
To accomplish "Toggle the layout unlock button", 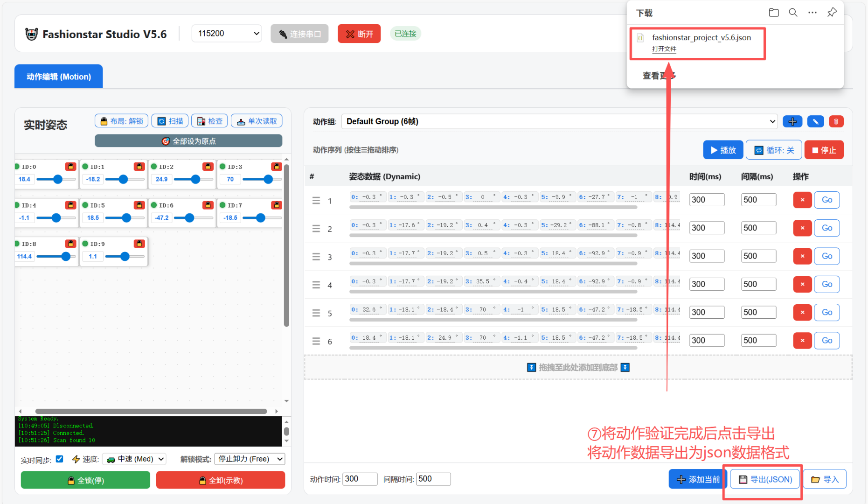I will [121, 121].
